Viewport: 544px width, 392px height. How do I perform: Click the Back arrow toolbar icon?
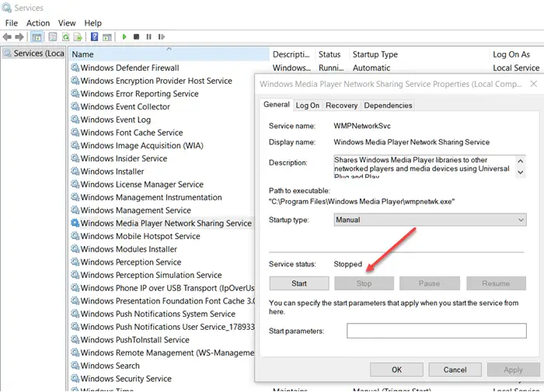[x=7, y=36]
